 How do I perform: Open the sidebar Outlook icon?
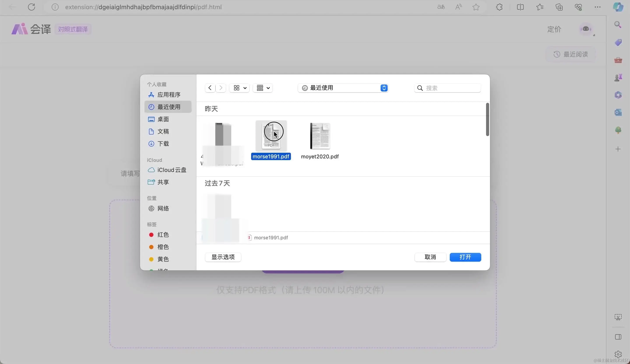tap(618, 112)
